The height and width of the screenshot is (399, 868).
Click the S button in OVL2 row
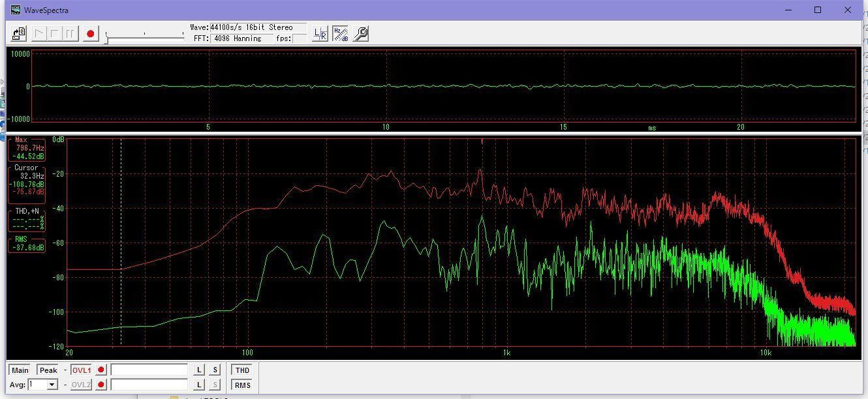[x=215, y=385]
